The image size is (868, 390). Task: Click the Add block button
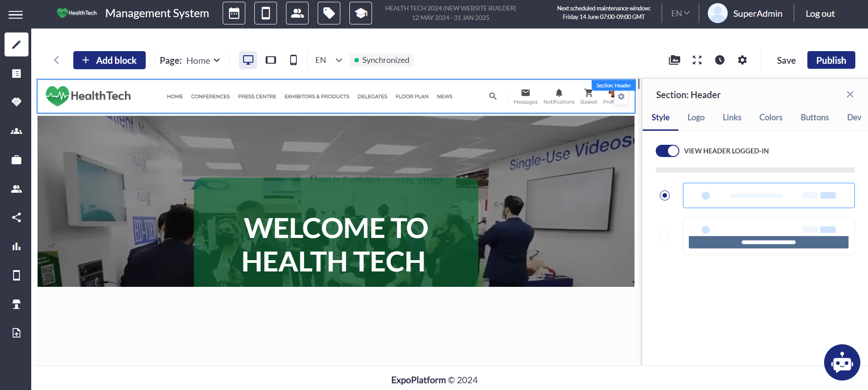(x=110, y=60)
